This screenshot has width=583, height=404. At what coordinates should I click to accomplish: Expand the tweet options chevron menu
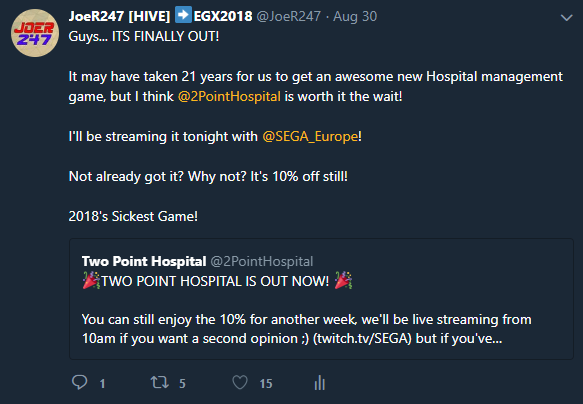(566, 17)
